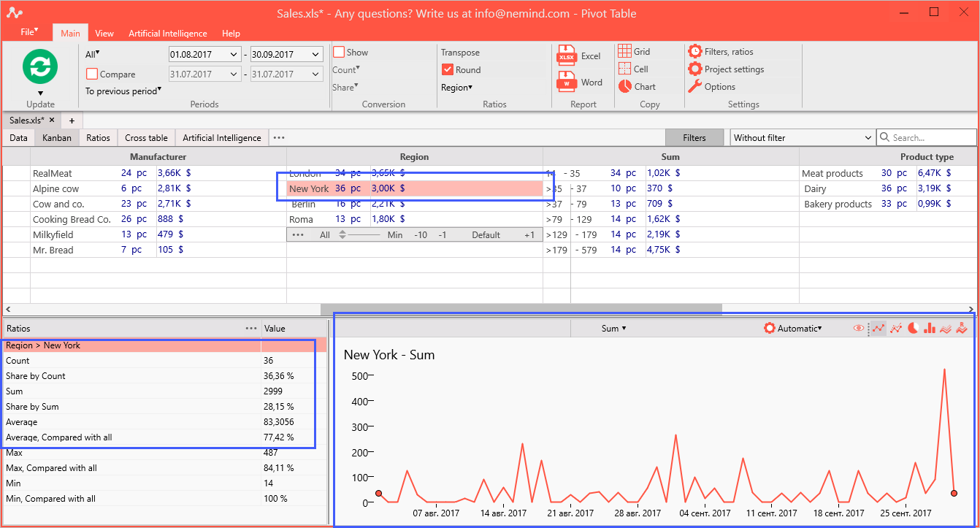Click the horizontal scrollbar of the table
Screen dimensions: 980x528
521,310
